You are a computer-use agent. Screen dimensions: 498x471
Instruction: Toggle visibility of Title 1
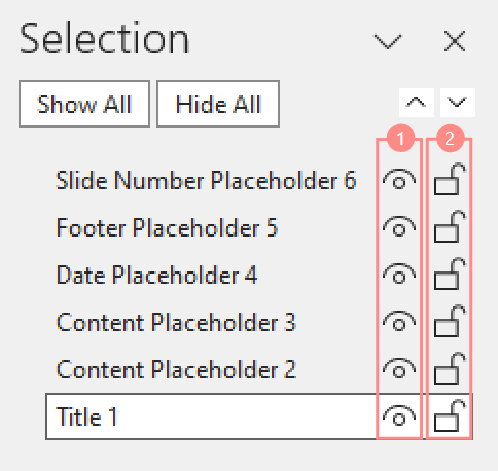coord(399,416)
